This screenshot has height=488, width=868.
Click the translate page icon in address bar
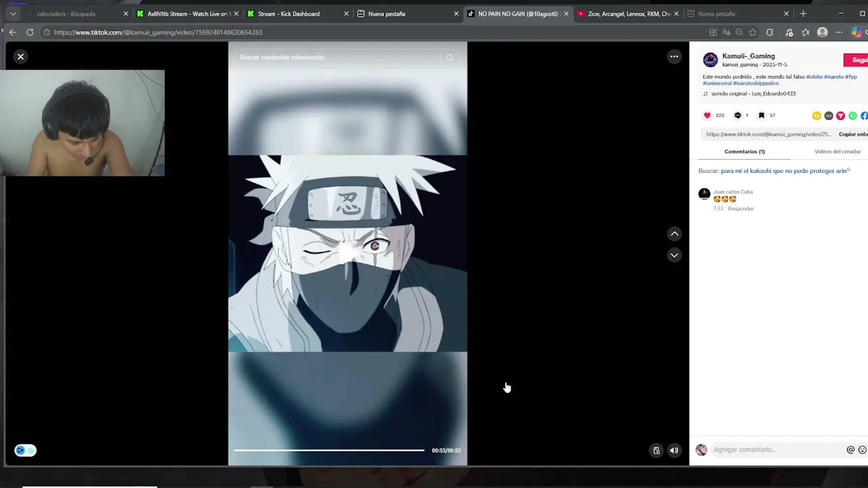pos(726,33)
